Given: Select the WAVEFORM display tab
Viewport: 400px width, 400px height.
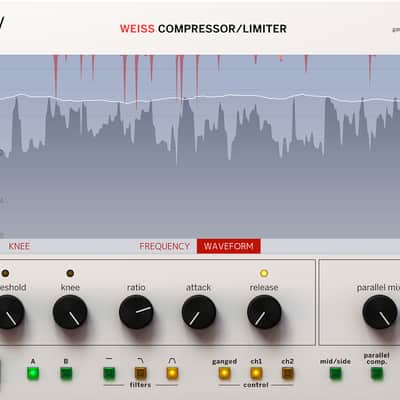Looking at the screenshot, I should [x=229, y=246].
